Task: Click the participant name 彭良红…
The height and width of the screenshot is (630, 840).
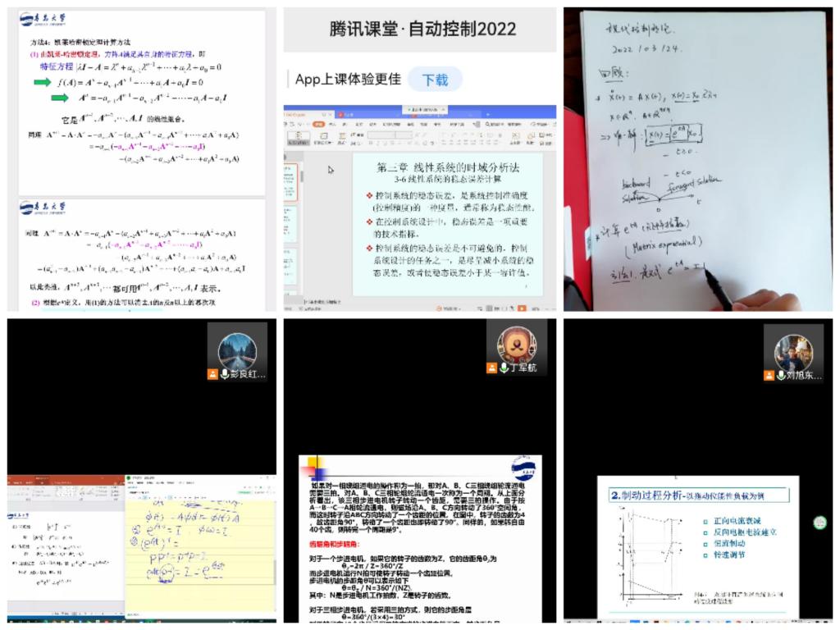Action: [x=248, y=374]
